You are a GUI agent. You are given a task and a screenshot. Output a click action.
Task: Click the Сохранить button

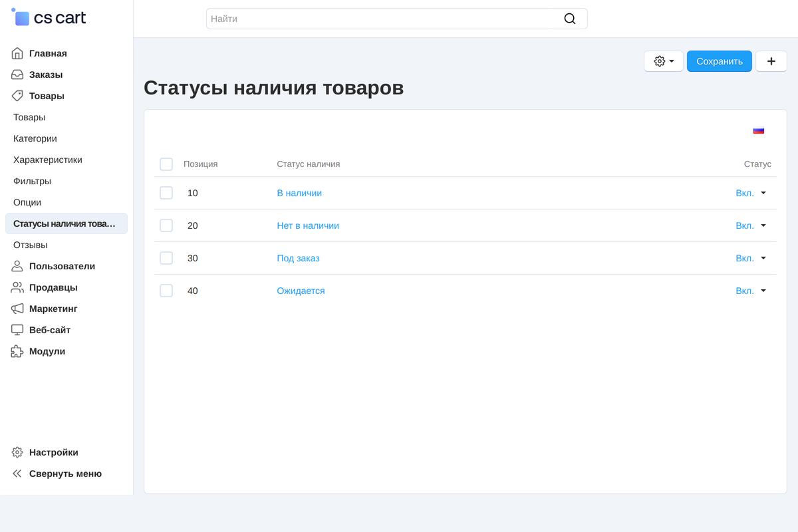[x=720, y=61]
